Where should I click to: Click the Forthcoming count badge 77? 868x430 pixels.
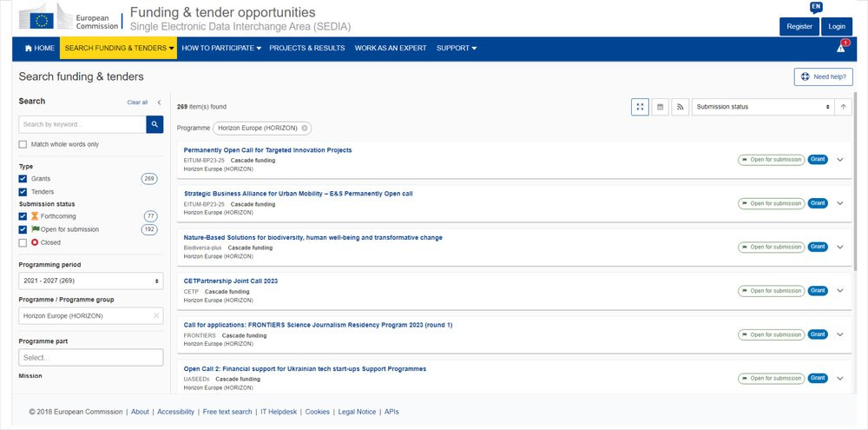pos(150,216)
